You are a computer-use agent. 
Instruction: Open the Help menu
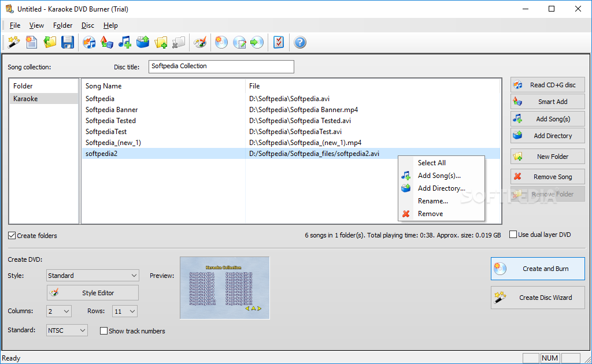coord(110,25)
